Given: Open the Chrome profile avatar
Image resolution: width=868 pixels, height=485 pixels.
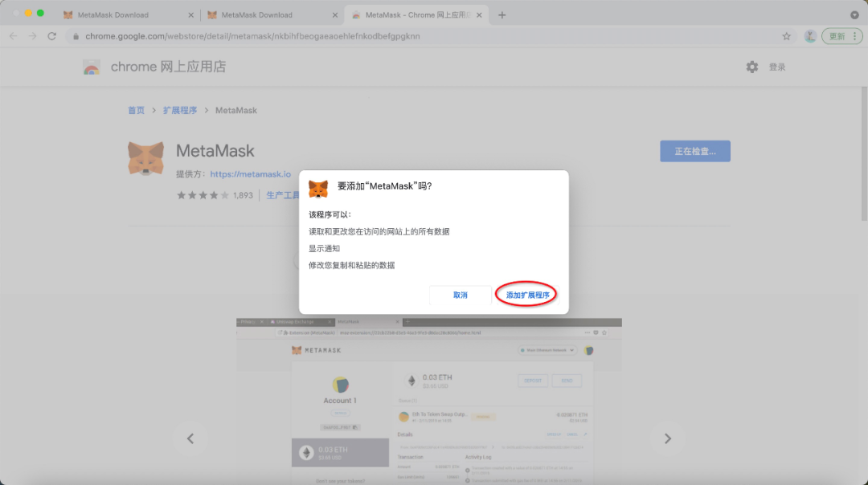Looking at the screenshot, I should point(810,36).
